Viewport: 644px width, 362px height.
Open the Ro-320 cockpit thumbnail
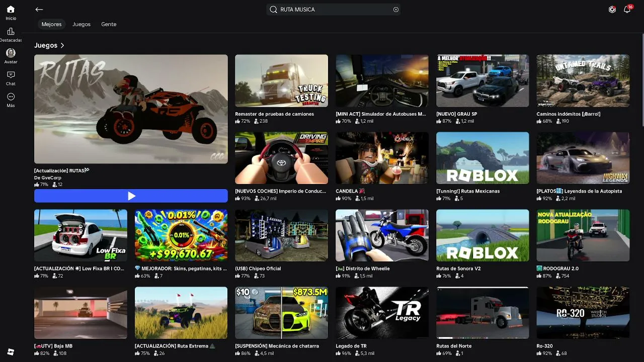coord(583,313)
